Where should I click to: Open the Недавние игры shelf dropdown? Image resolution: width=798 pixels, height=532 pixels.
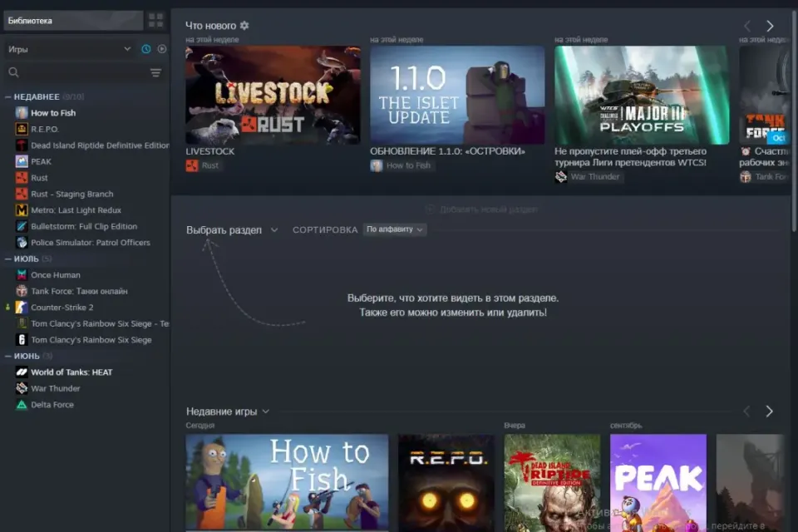click(228, 411)
